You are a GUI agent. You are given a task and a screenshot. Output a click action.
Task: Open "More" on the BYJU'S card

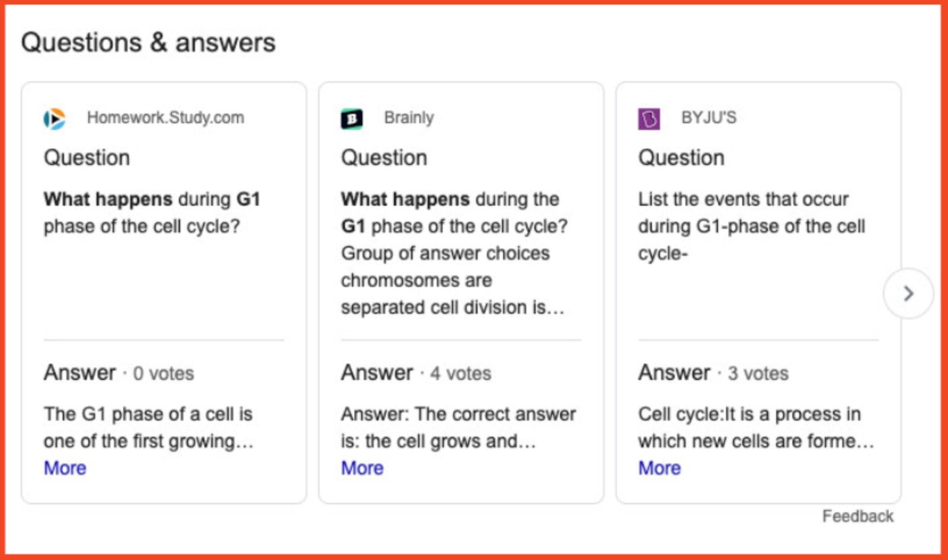click(x=659, y=468)
